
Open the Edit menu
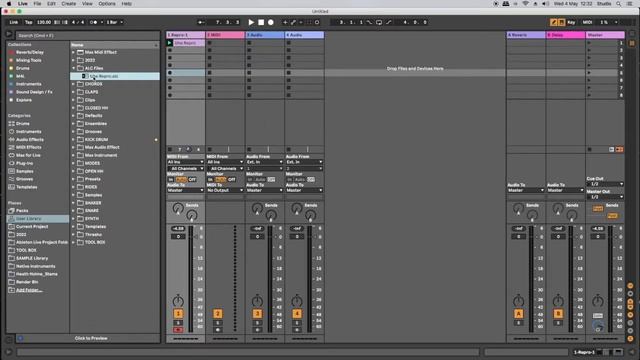[51, 4]
